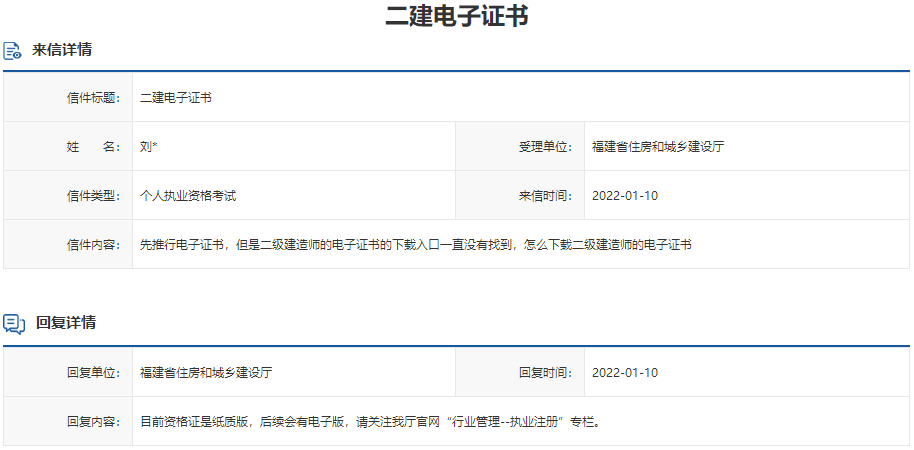Click the reply unit value beside 回复单位
Screen dimensions: 914x450
[x=206, y=373]
